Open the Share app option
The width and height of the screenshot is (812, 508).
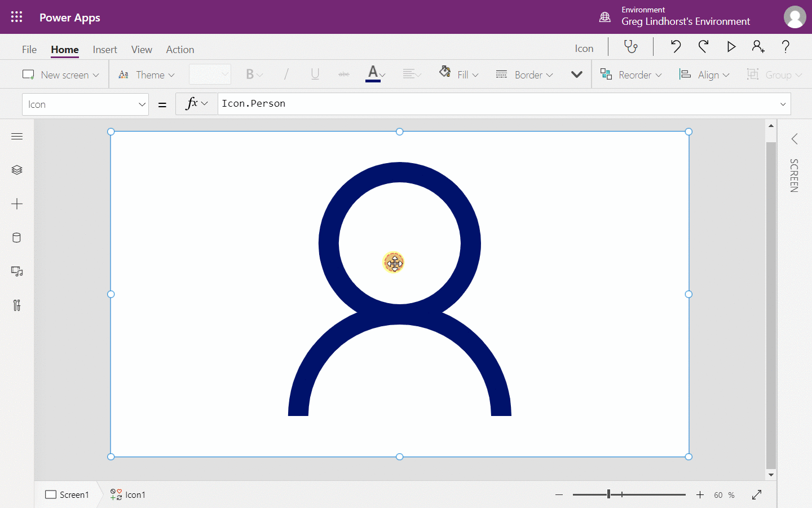tap(758, 47)
